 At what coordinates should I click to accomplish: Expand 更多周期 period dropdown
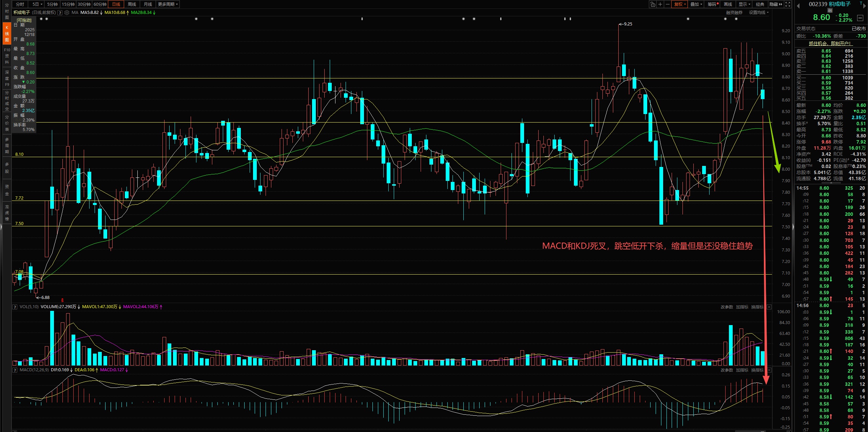click(168, 4)
